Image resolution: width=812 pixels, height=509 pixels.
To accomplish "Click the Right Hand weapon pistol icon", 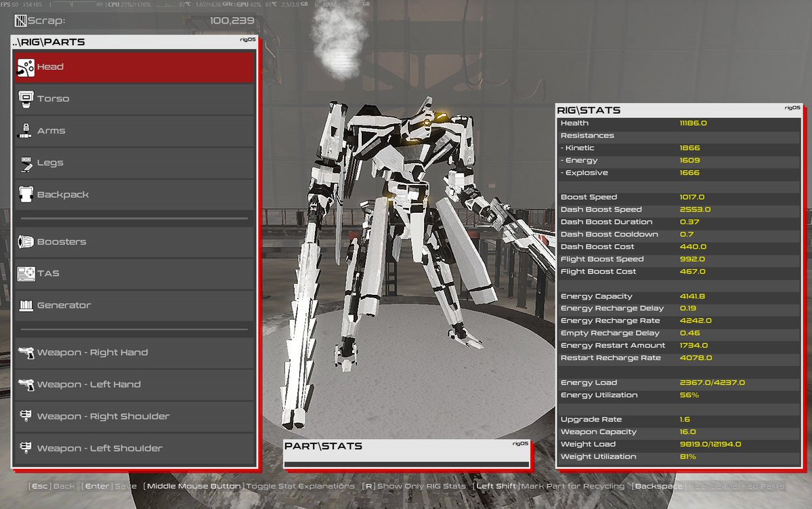I will (26, 353).
